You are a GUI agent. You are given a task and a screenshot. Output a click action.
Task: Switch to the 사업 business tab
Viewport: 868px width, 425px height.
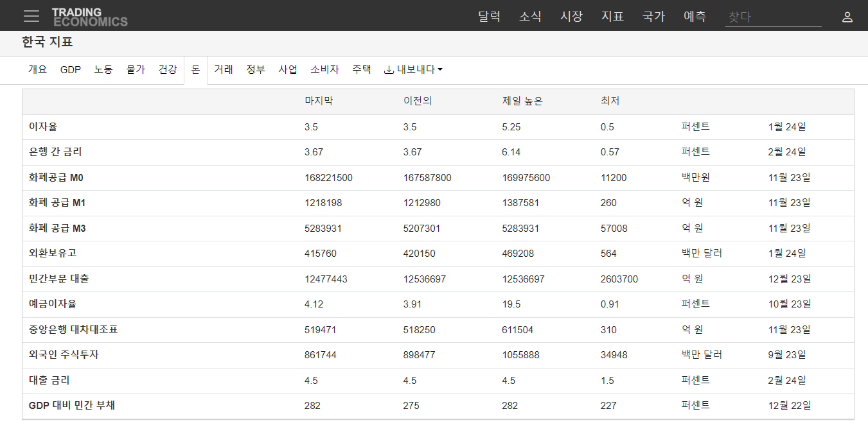pos(288,69)
